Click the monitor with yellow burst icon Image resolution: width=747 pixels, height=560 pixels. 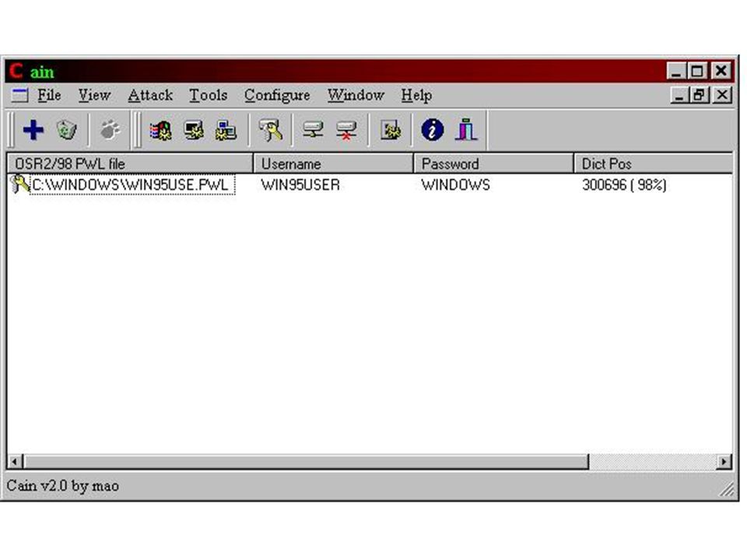(x=194, y=130)
